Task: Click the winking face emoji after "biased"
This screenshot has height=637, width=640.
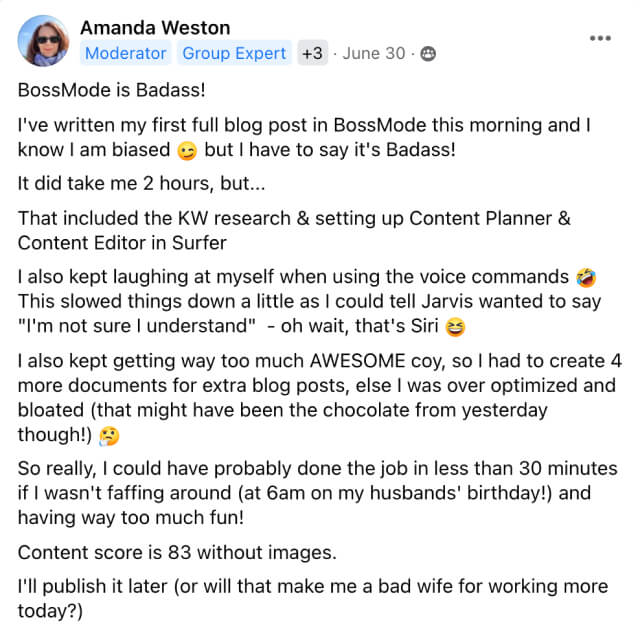Action: point(187,151)
